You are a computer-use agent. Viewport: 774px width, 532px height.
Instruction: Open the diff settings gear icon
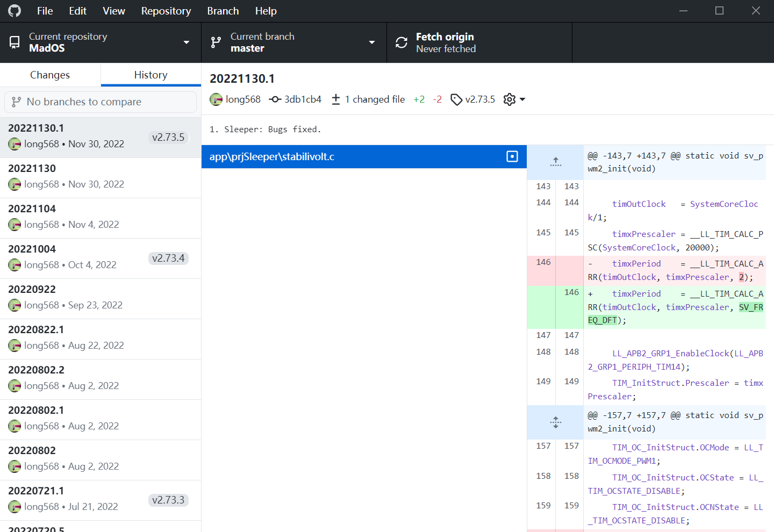510,99
